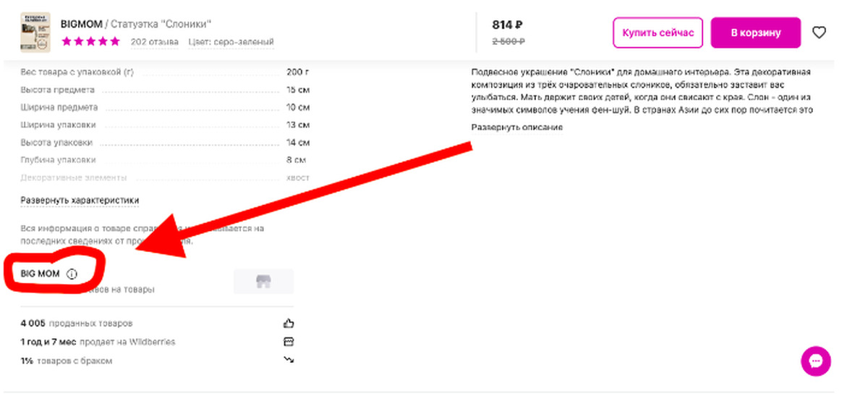Click the "1% товаров с браком" statistic
868x412 pixels.
coord(67,361)
